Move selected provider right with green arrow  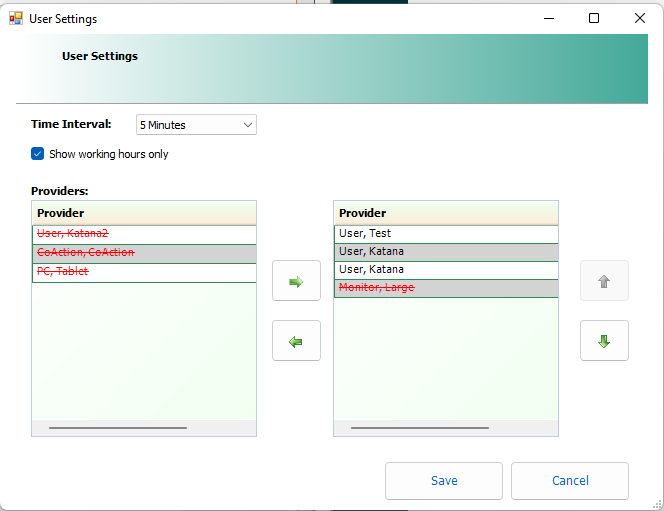click(x=296, y=281)
